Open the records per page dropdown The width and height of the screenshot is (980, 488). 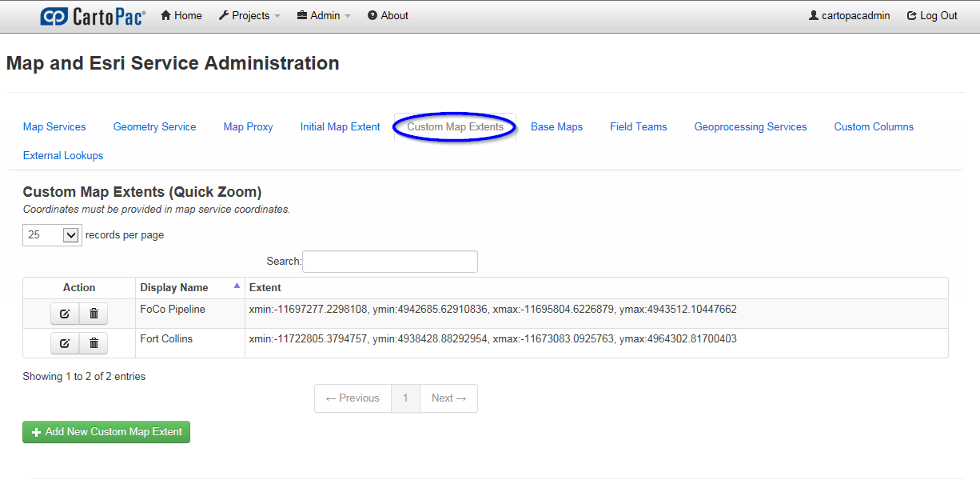tap(52, 235)
